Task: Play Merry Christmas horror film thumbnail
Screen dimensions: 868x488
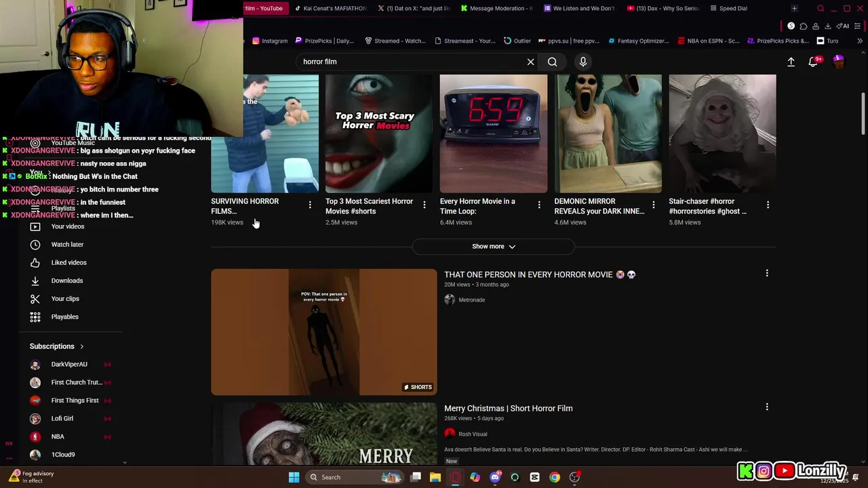Action: point(324,434)
